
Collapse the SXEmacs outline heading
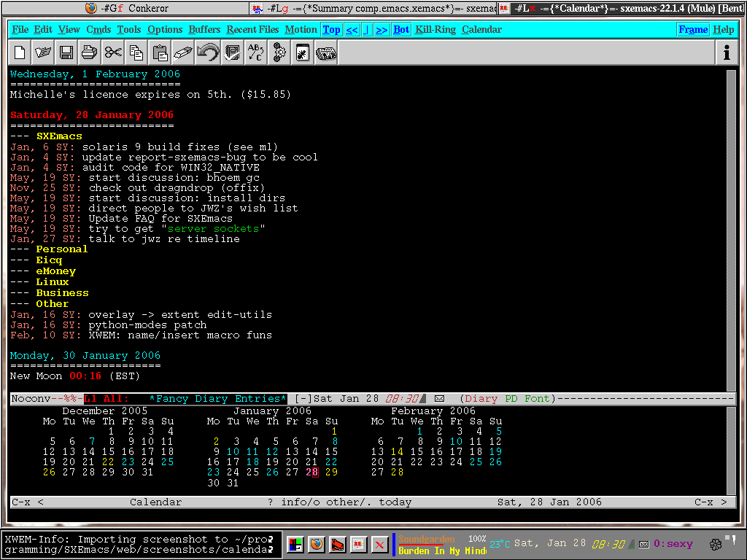coord(59,136)
